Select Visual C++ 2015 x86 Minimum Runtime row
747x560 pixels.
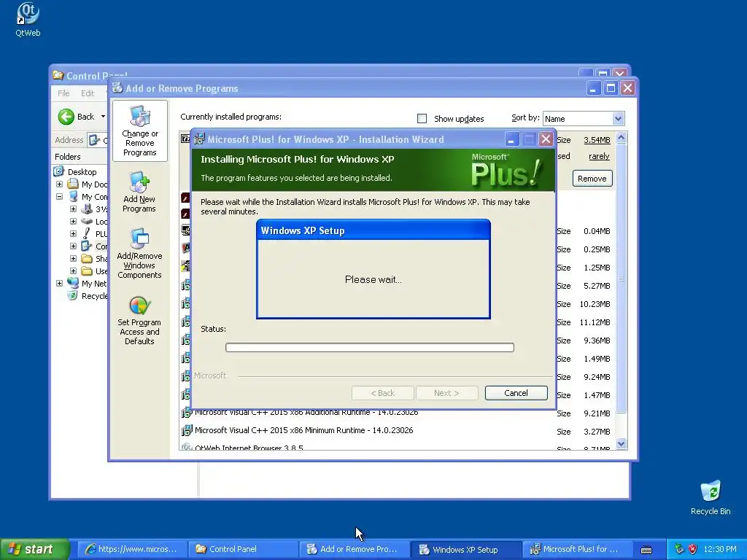(x=396, y=430)
